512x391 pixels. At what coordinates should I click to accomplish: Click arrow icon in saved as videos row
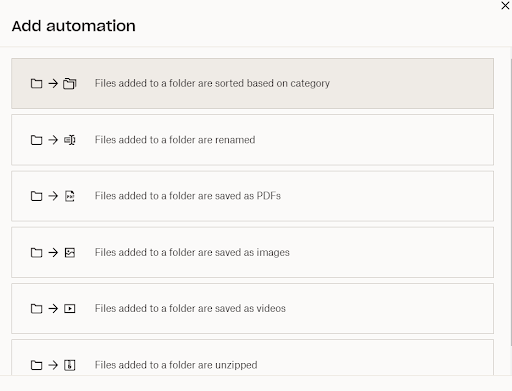pos(53,309)
